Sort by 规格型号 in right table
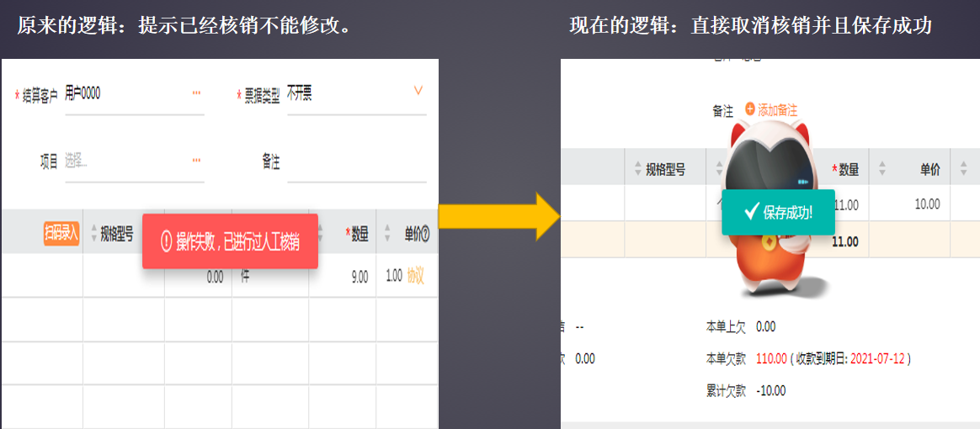This screenshot has height=429, width=980. pyautogui.click(x=638, y=168)
